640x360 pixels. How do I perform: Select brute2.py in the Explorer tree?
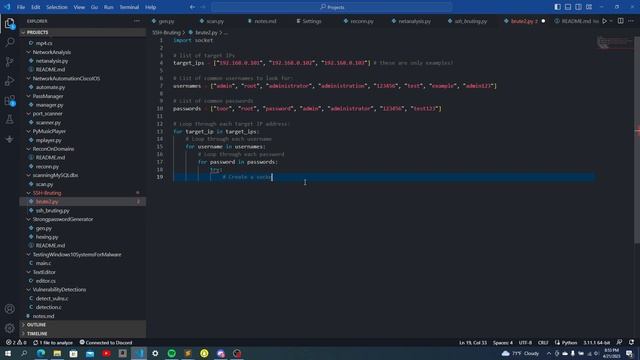click(83, 202)
